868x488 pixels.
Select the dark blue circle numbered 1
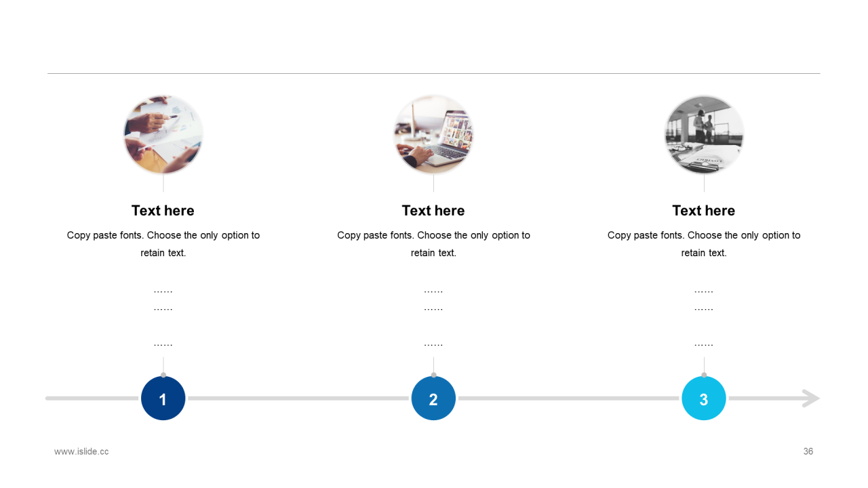[163, 398]
